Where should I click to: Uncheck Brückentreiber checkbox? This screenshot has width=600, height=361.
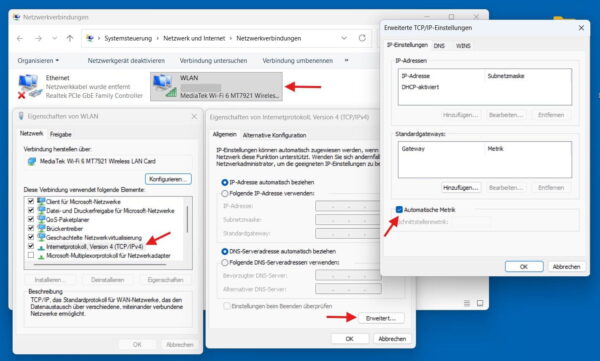coord(31,228)
